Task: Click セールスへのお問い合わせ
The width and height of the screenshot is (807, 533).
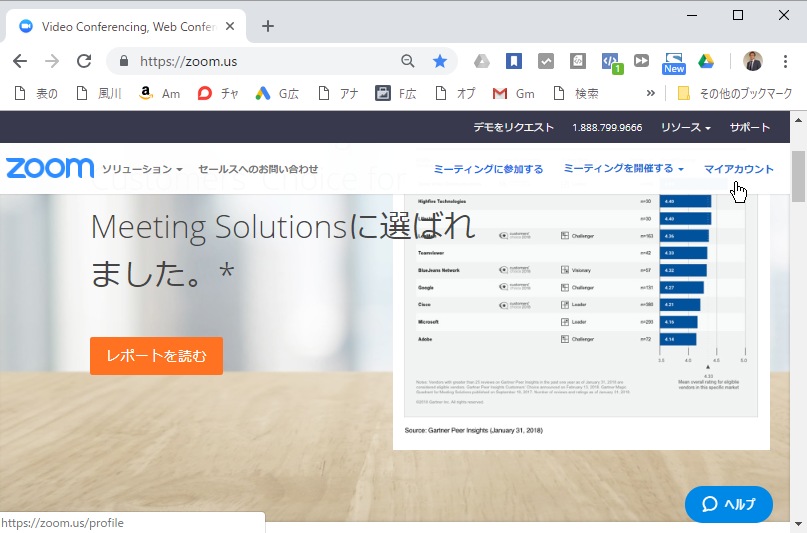Action: point(258,169)
